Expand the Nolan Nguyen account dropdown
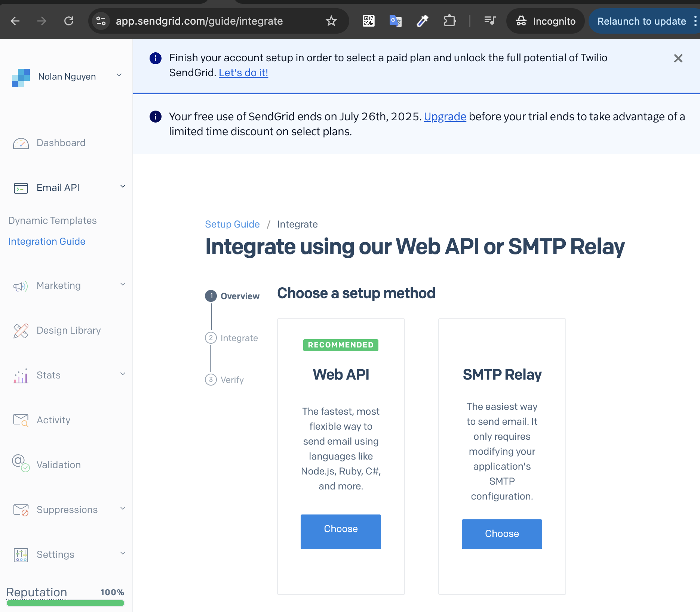 tap(119, 75)
